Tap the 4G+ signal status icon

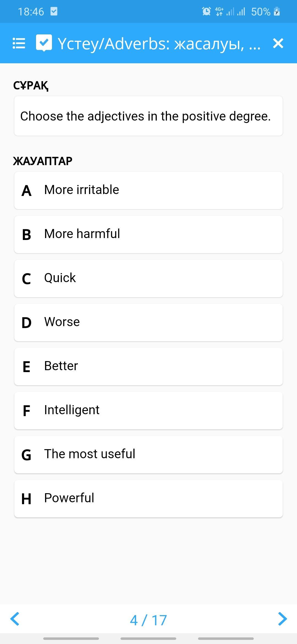[219, 12]
